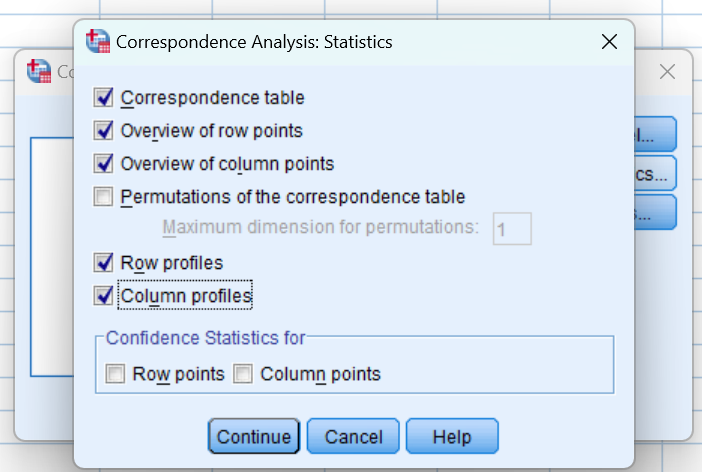
Task: Disable Overview of column points
Action: (x=103, y=163)
